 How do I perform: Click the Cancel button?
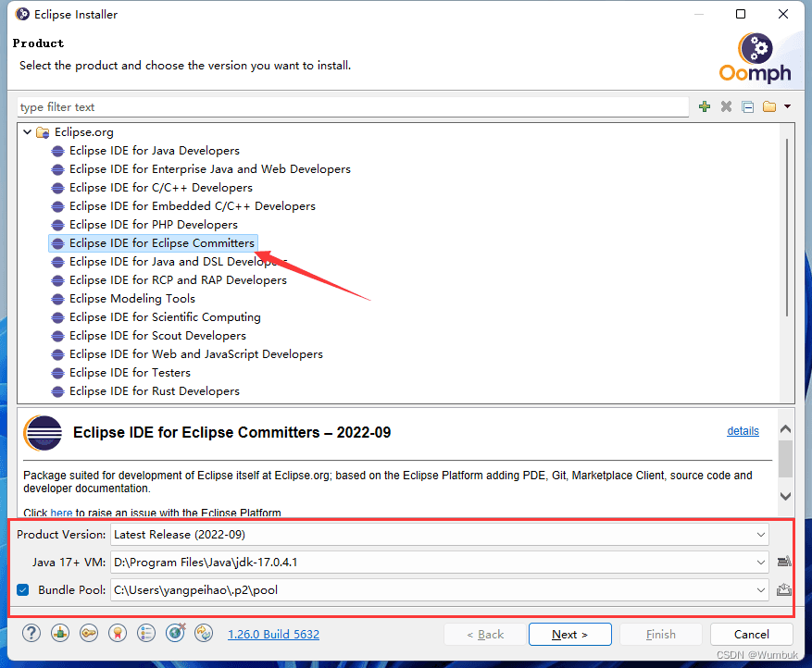752,635
